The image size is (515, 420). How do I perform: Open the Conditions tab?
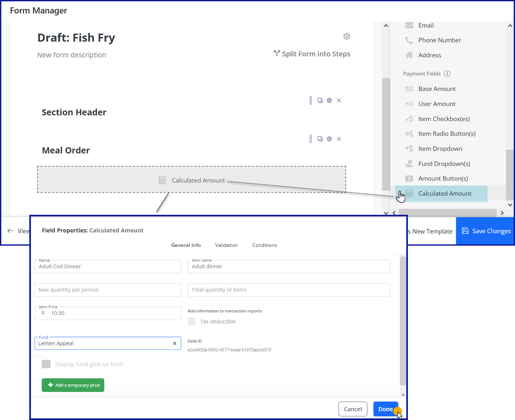[264, 245]
